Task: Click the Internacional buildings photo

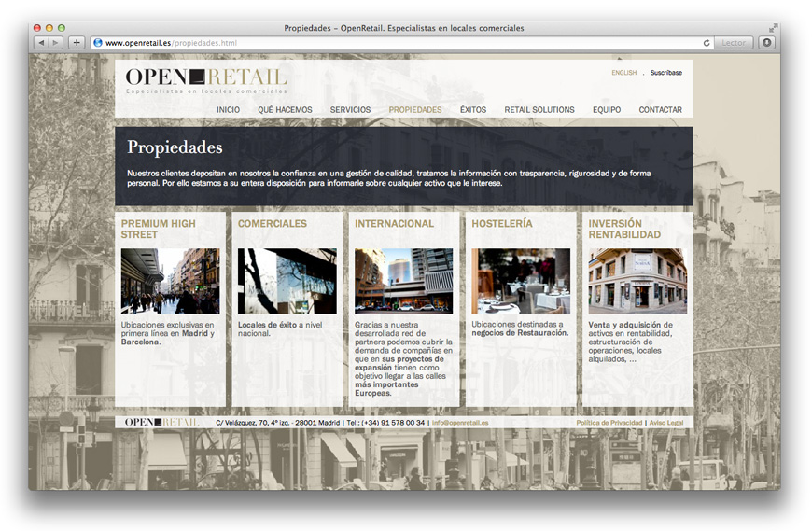Action: [x=404, y=281]
